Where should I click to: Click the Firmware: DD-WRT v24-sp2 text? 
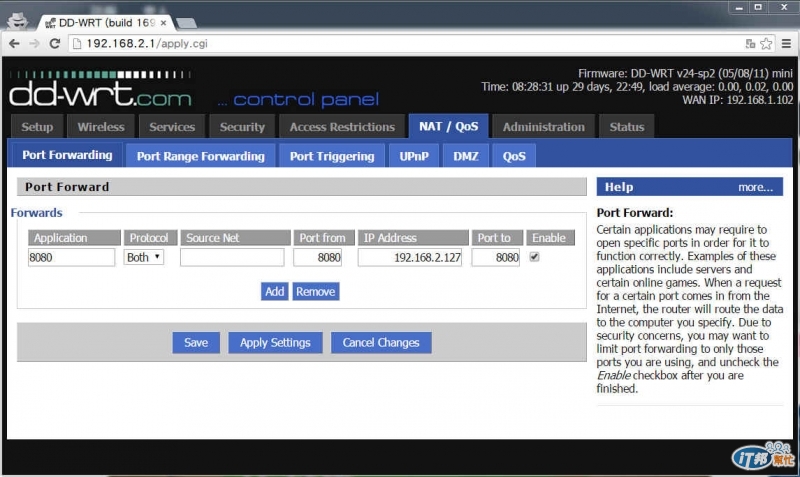tap(685, 73)
